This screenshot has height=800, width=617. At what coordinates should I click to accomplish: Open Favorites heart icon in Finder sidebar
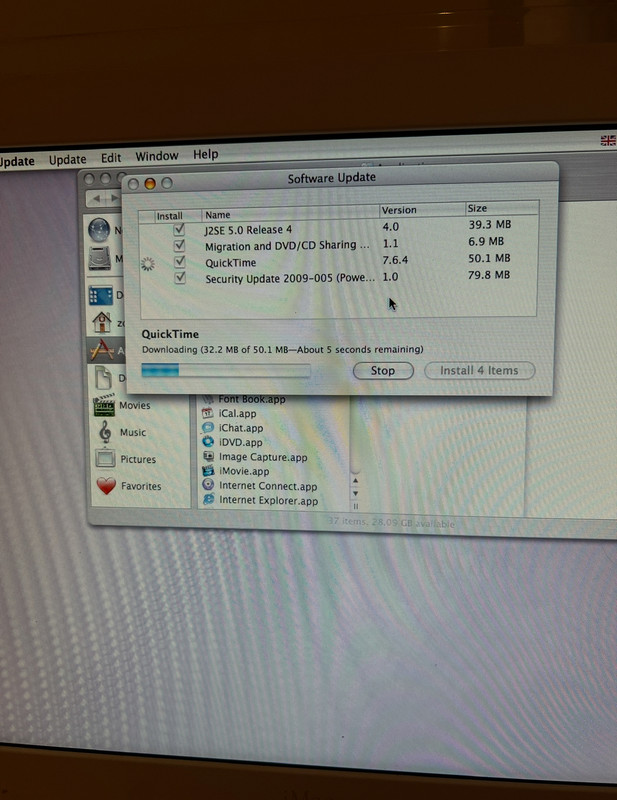coord(106,486)
